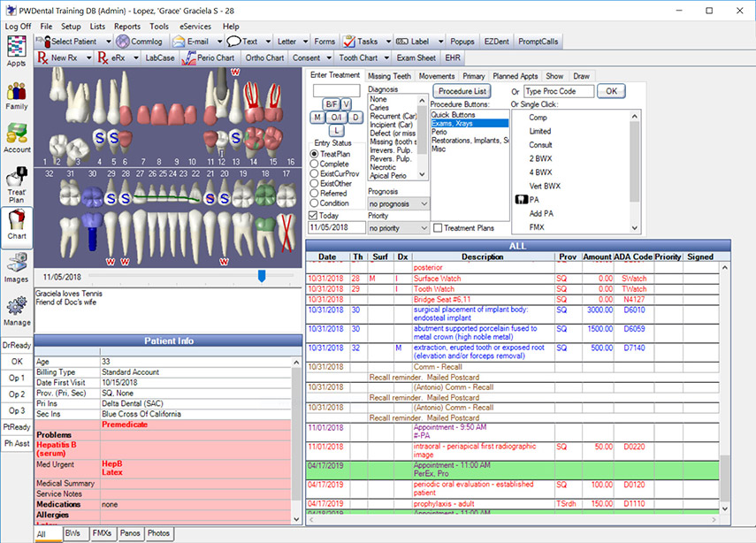Switch to the Missing Teeth tab
This screenshot has height=543, width=756.
pyautogui.click(x=389, y=76)
